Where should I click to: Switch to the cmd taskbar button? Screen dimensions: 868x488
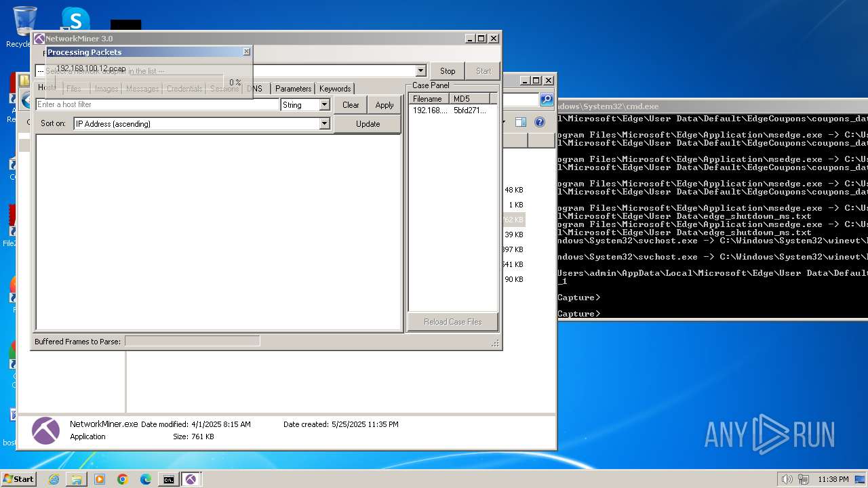click(168, 479)
